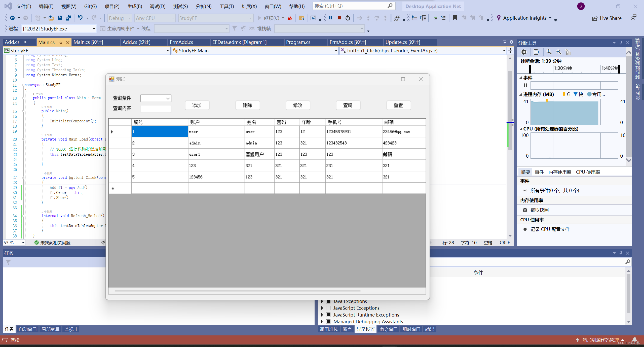This screenshot has width=644, height=347.
Task: Expand JavaScript Runtime Exceptions tree node
Action: click(x=322, y=315)
